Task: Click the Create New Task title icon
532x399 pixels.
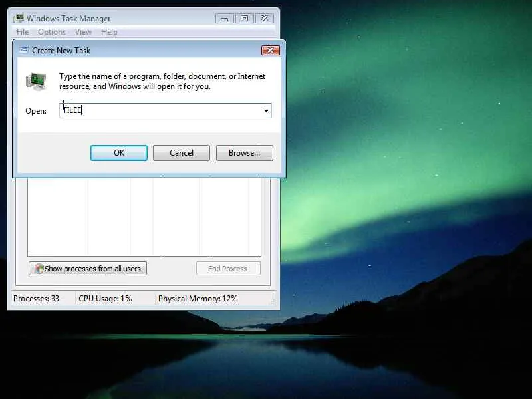Action: 23,51
